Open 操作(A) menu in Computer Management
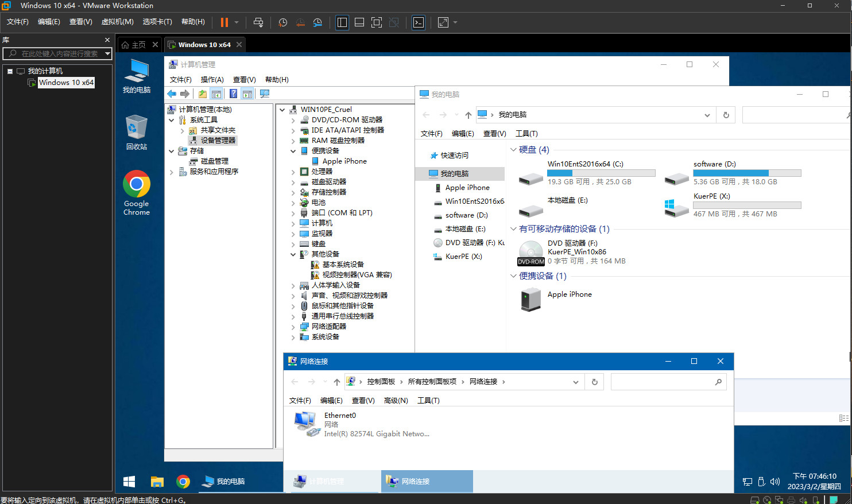The image size is (852, 504). click(212, 80)
